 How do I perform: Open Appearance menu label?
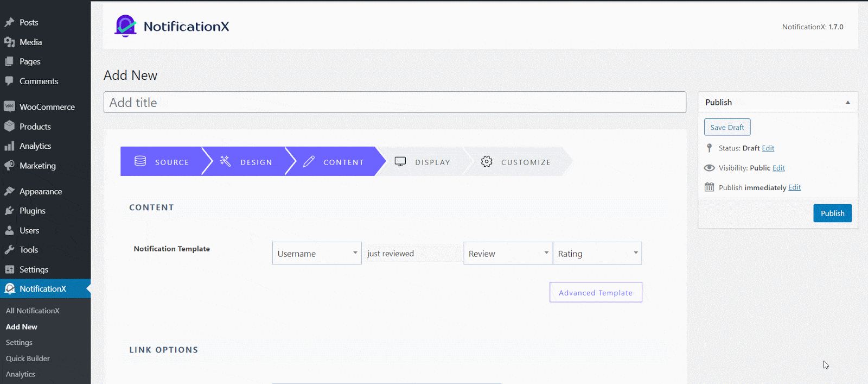pos(41,191)
